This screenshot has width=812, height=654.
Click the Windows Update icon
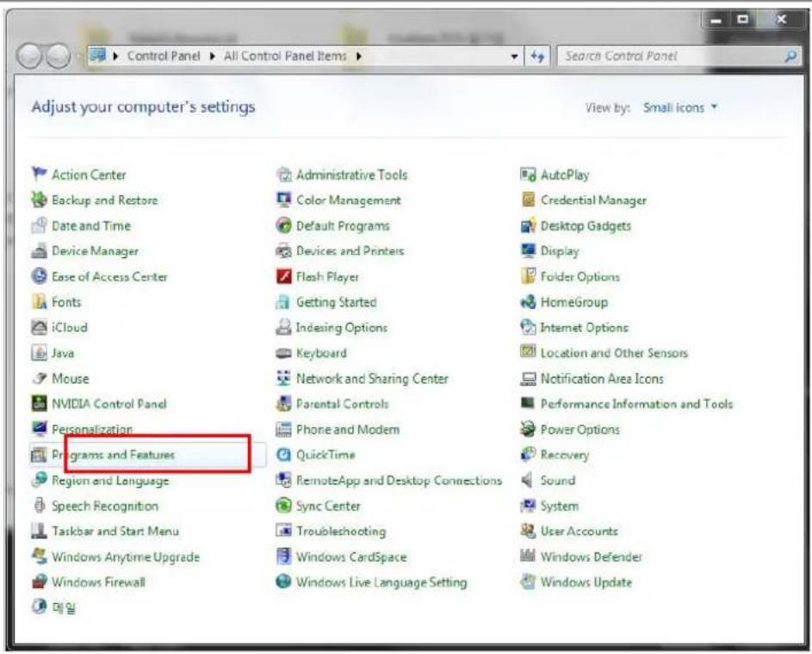coord(527,582)
